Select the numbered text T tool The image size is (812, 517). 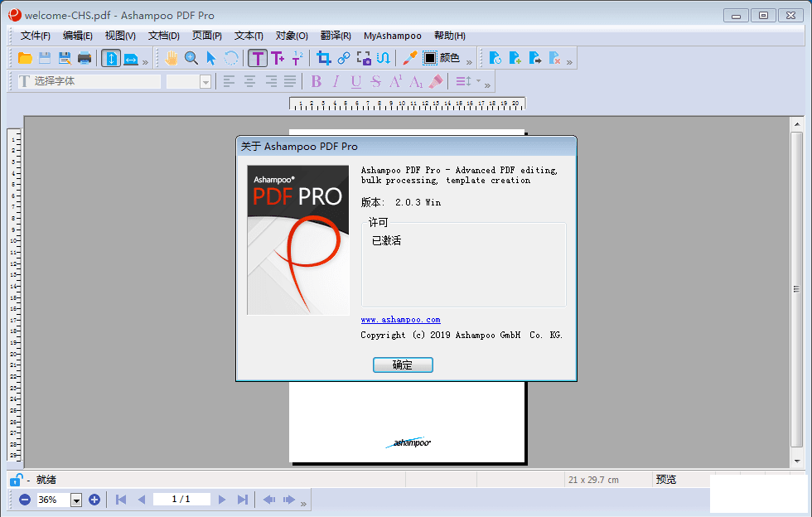point(297,58)
